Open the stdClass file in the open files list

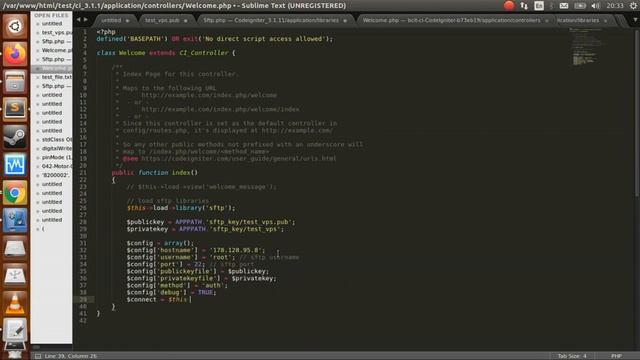[57, 139]
